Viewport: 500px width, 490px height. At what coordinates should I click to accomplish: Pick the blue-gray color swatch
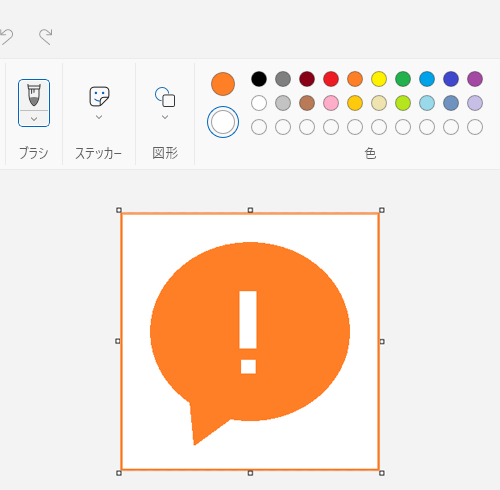coord(451,103)
